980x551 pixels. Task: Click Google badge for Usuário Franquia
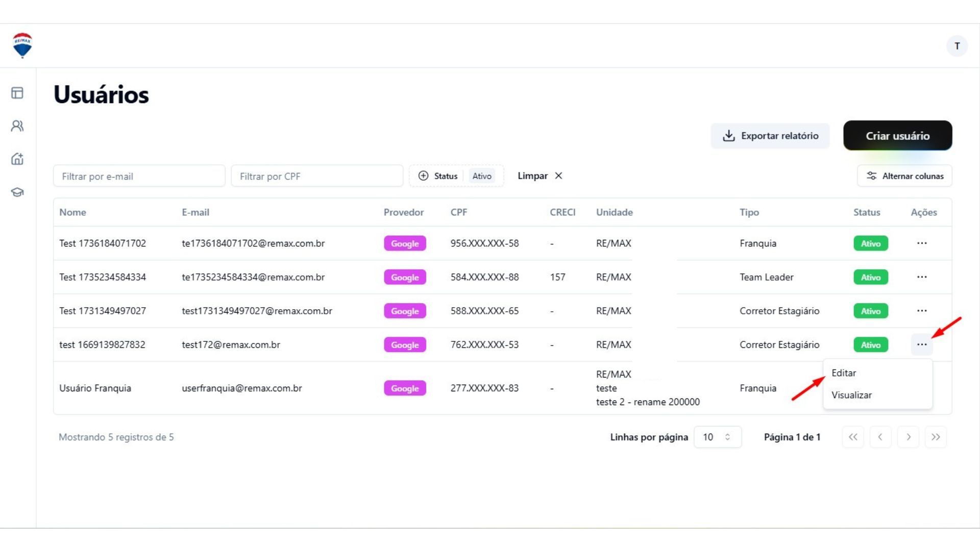coord(405,388)
